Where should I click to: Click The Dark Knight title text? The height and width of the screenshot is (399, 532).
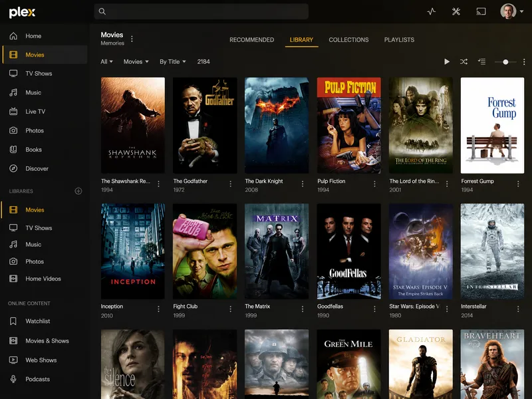tap(264, 181)
